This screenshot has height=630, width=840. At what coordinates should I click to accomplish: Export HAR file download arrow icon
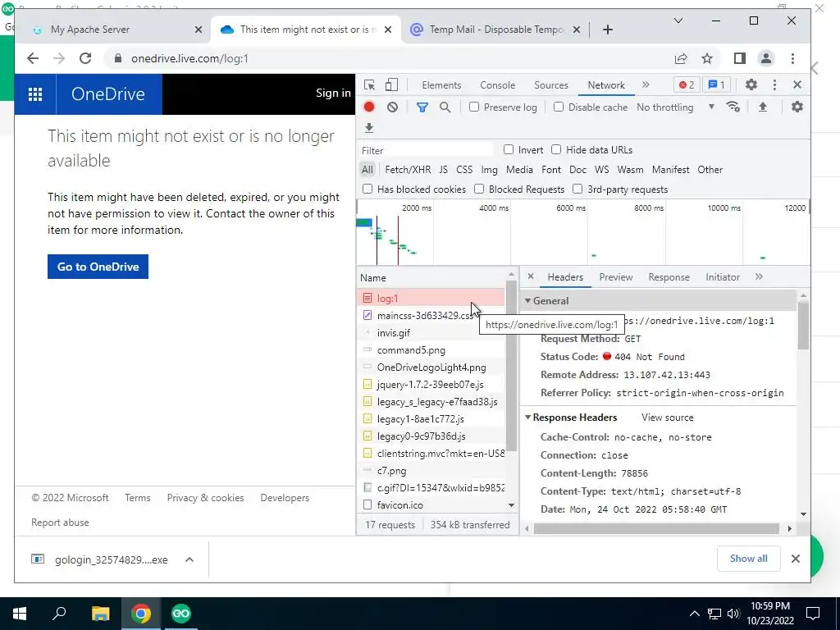coord(368,128)
